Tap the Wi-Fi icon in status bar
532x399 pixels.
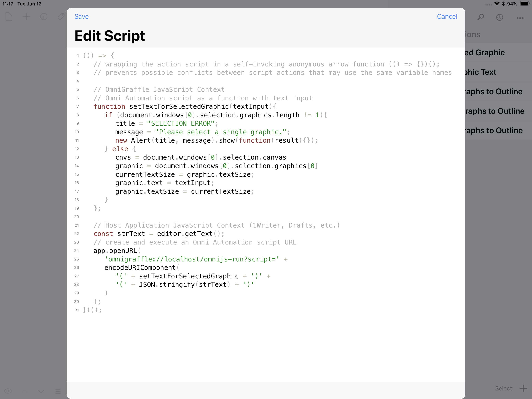(497, 4)
